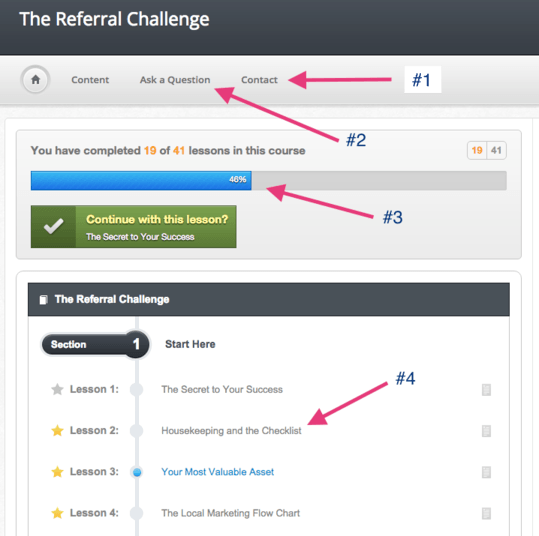Open the home icon button
The height and width of the screenshot is (536, 539).
35,80
